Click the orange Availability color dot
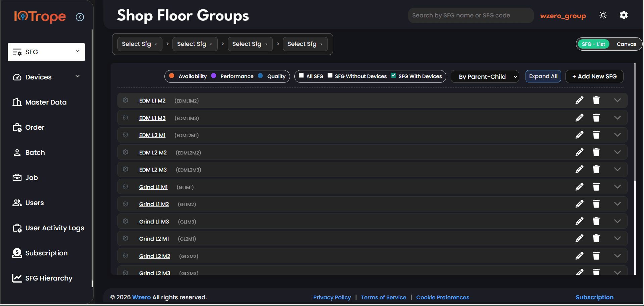Screen dimensions: 644x306 pos(171,76)
